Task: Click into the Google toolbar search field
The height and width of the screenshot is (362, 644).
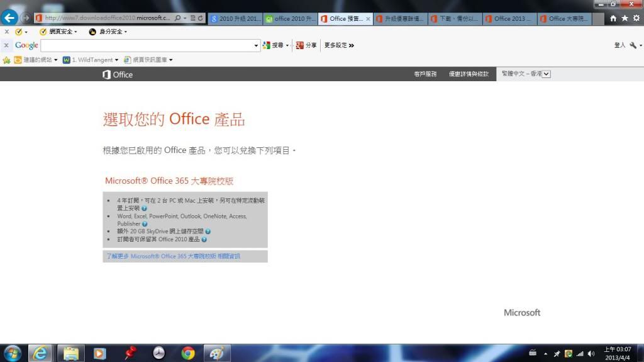Action: click(147, 45)
